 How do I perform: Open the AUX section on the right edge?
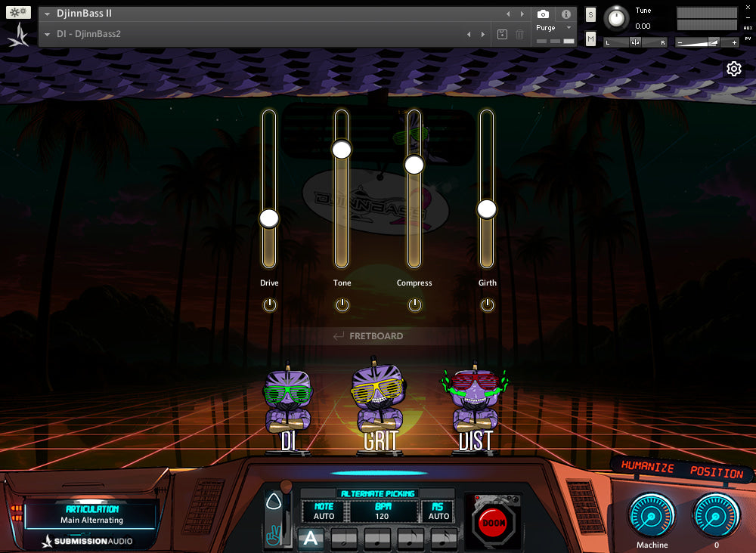747,28
